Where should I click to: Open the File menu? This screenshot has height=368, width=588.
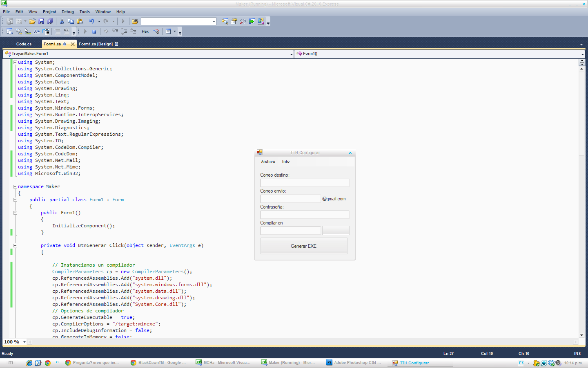(x=6, y=12)
